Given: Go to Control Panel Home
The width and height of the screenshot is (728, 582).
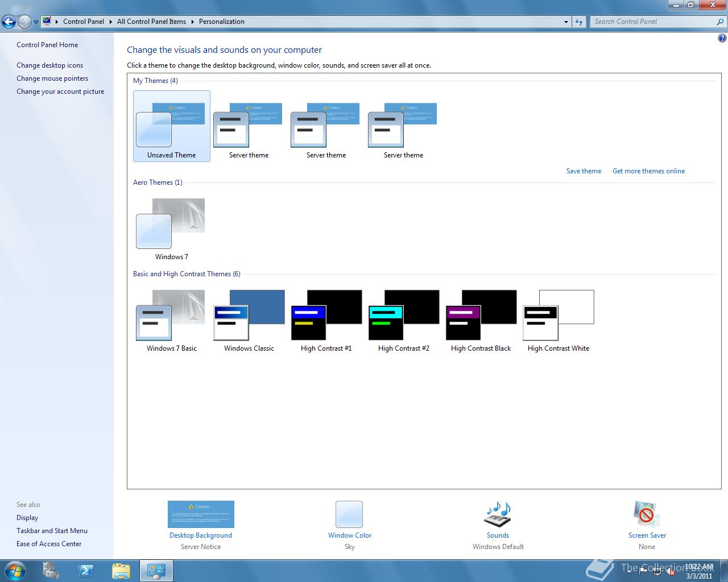Looking at the screenshot, I should tap(47, 45).
